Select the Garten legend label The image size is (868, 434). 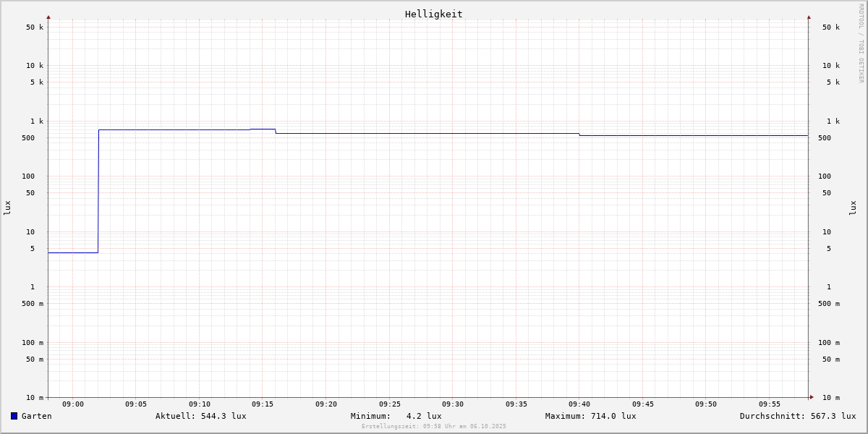tap(36, 416)
